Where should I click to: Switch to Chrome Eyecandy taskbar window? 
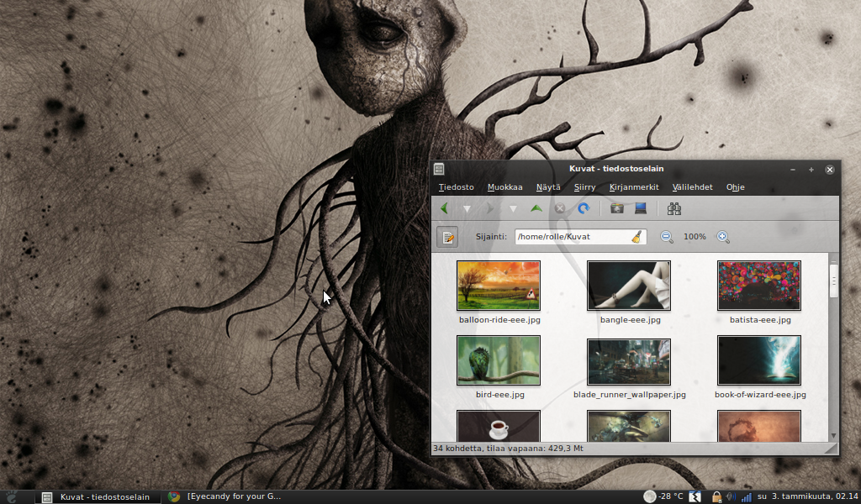[225, 497]
